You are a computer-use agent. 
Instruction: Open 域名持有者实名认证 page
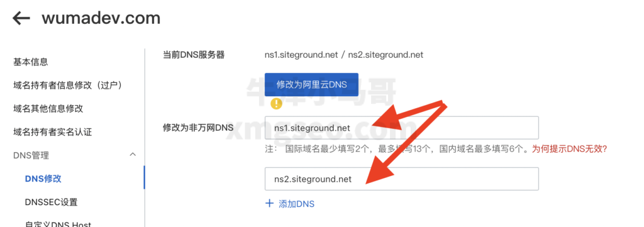(53, 132)
